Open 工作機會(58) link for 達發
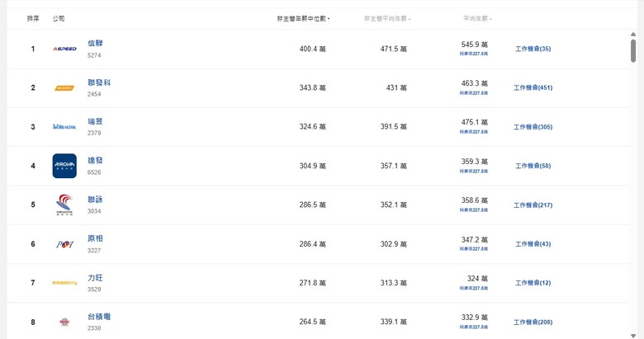 coord(533,166)
